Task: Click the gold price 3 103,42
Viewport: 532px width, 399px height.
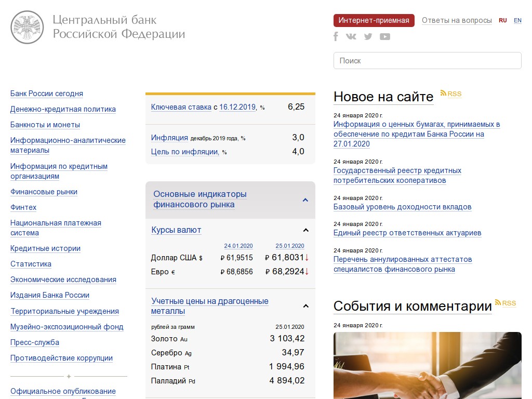Action: pos(287,339)
